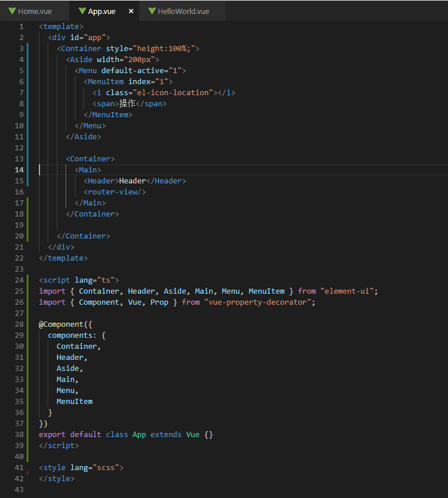Click the router-view tag
The image size is (448, 498).
pos(115,192)
